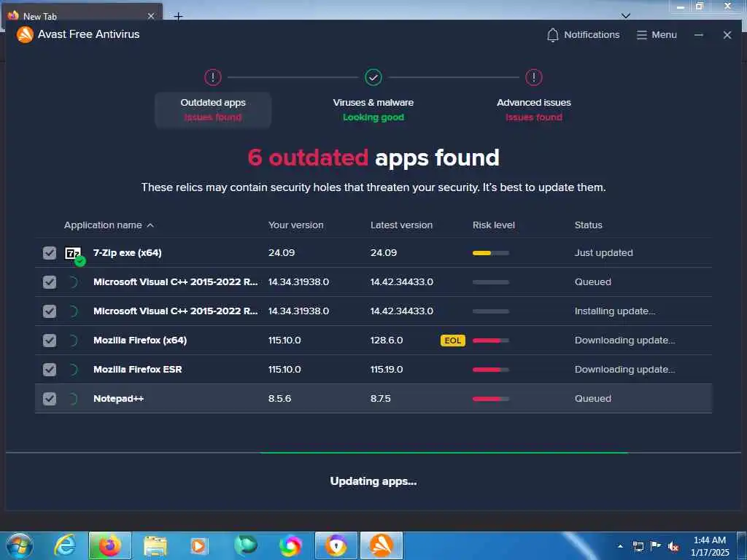This screenshot has height=560, width=747.
Task: Click the EOL badge on Firefox row
Action: [x=452, y=341]
